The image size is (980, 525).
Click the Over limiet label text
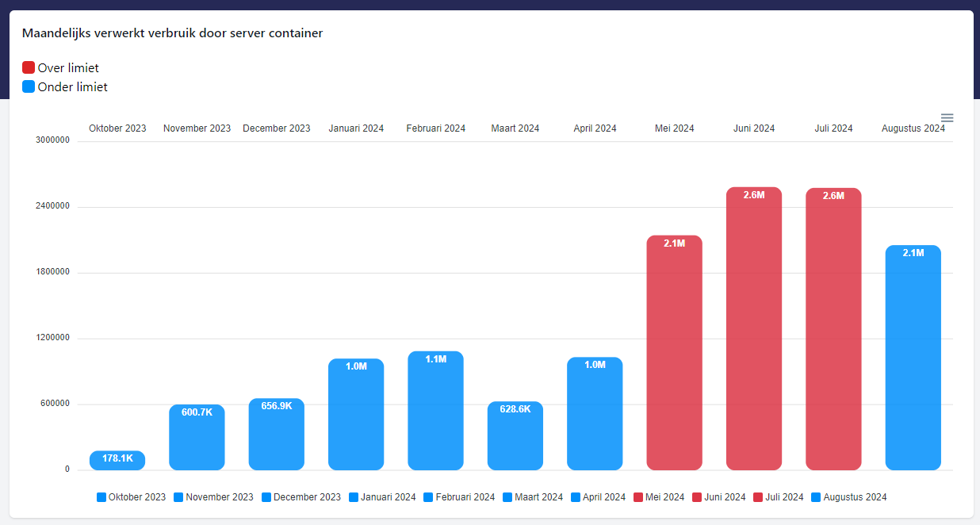click(x=68, y=68)
